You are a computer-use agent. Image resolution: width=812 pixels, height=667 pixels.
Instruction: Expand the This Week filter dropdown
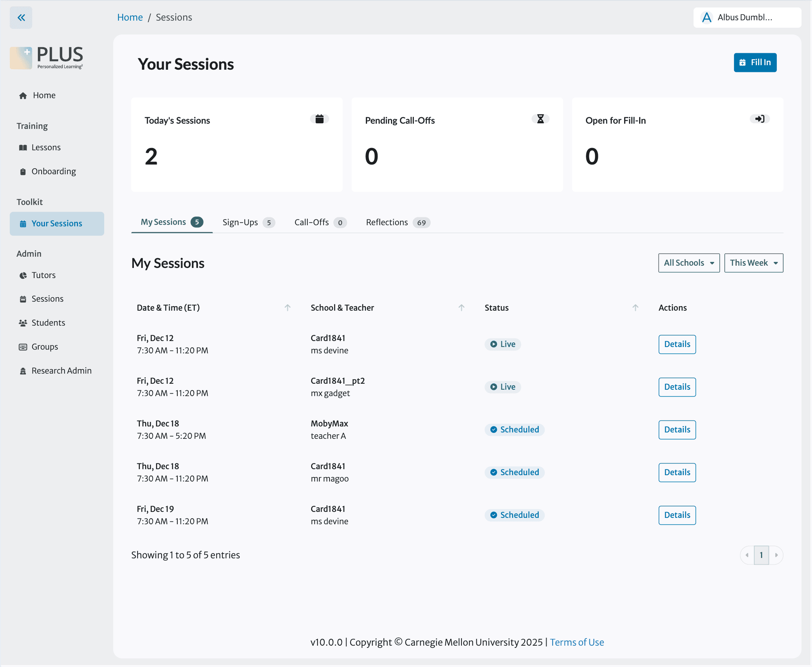[753, 263]
